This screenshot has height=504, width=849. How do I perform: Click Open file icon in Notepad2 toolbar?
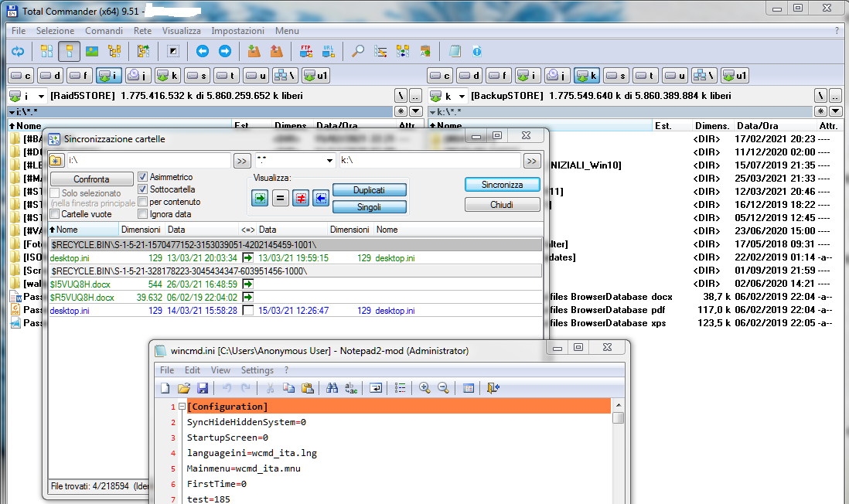[184, 387]
